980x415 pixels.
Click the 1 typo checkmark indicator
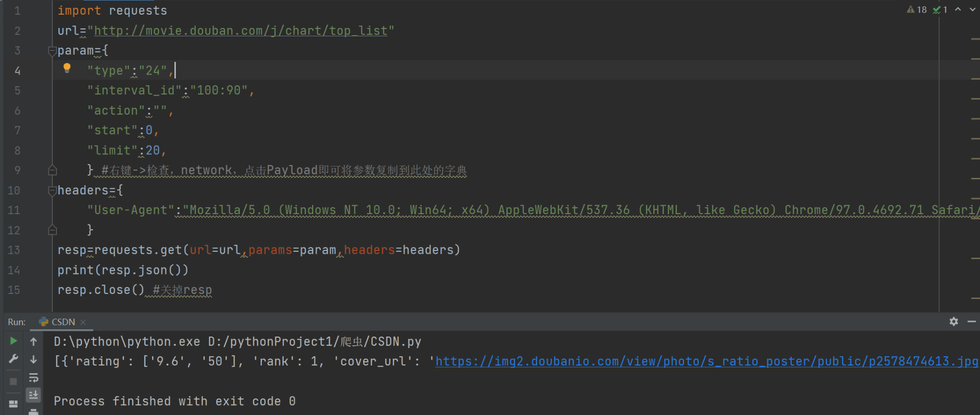pyautogui.click(x=940, y=9)
